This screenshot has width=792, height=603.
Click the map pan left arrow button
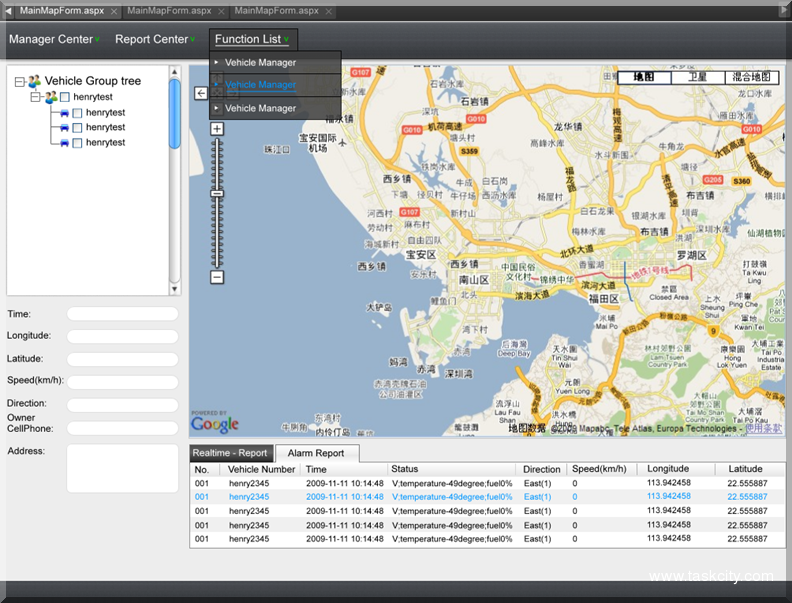click(x=201, y=93)
